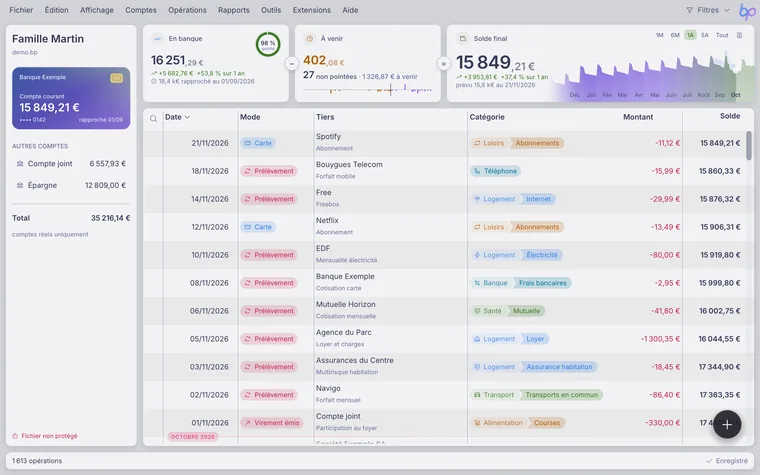Sort by the Date column header
This screenshot has height=475, width=760.
tap(177, 117)
